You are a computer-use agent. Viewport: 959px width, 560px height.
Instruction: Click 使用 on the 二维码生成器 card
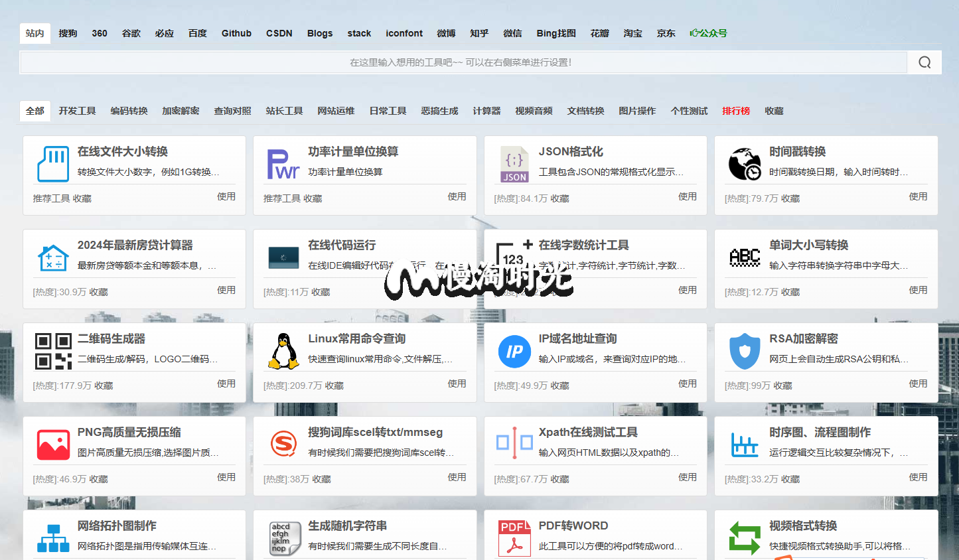coord(226,384)
